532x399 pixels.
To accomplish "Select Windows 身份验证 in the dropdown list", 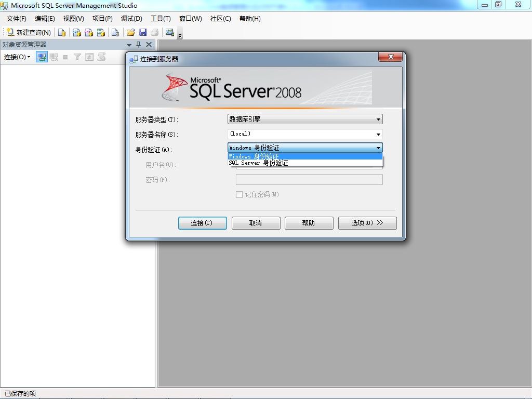I will tap(305, 156).
